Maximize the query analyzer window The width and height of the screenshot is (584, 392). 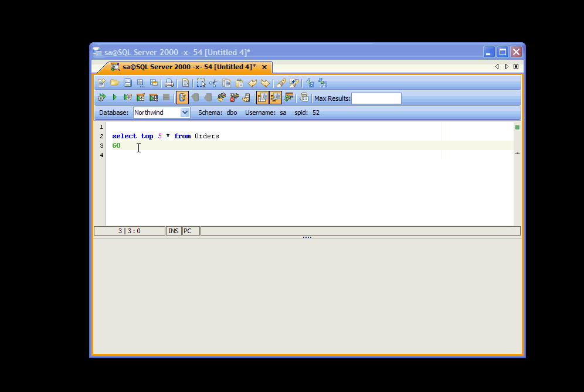point(503,52)
